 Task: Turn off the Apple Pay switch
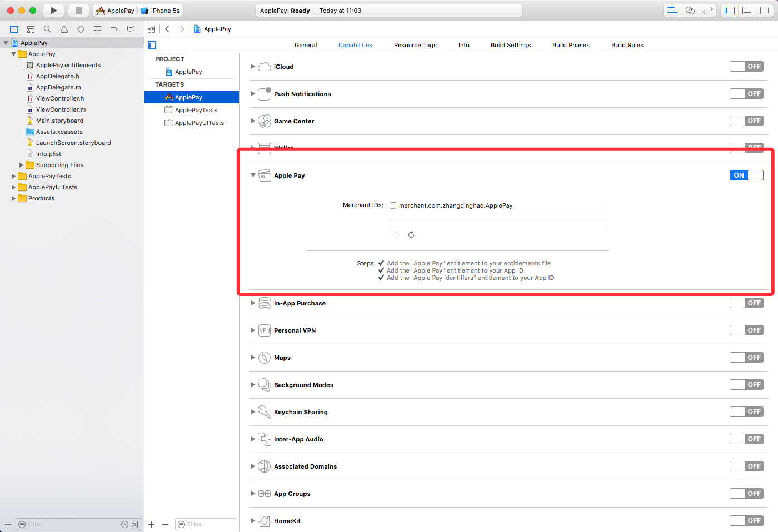click(746, 175)
